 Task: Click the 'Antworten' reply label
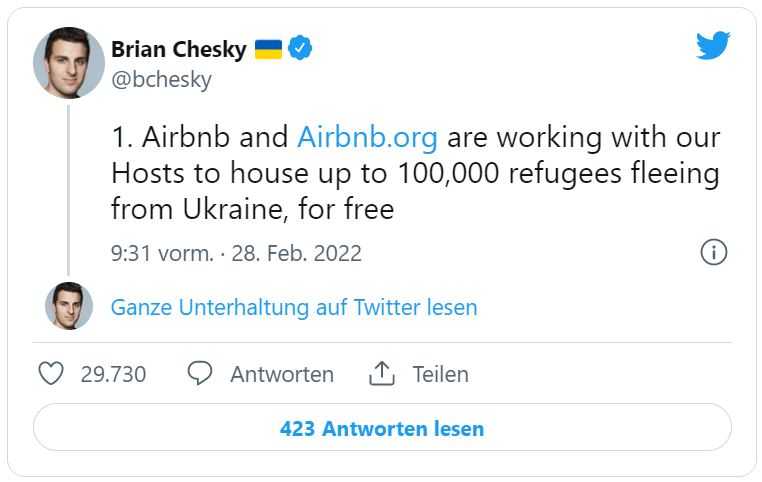coord(282,374)
